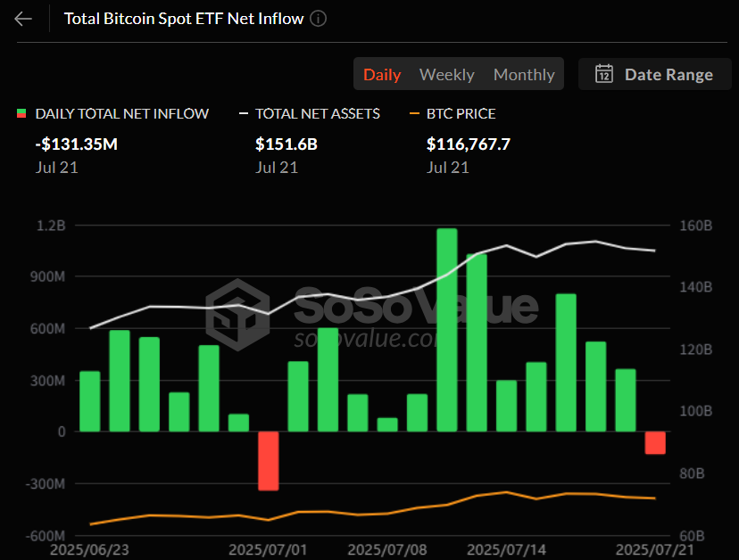Open the info icon next to the chart title
Image resolution: width=739 pixels, height=560 pixels.
(x=318, y=18)
